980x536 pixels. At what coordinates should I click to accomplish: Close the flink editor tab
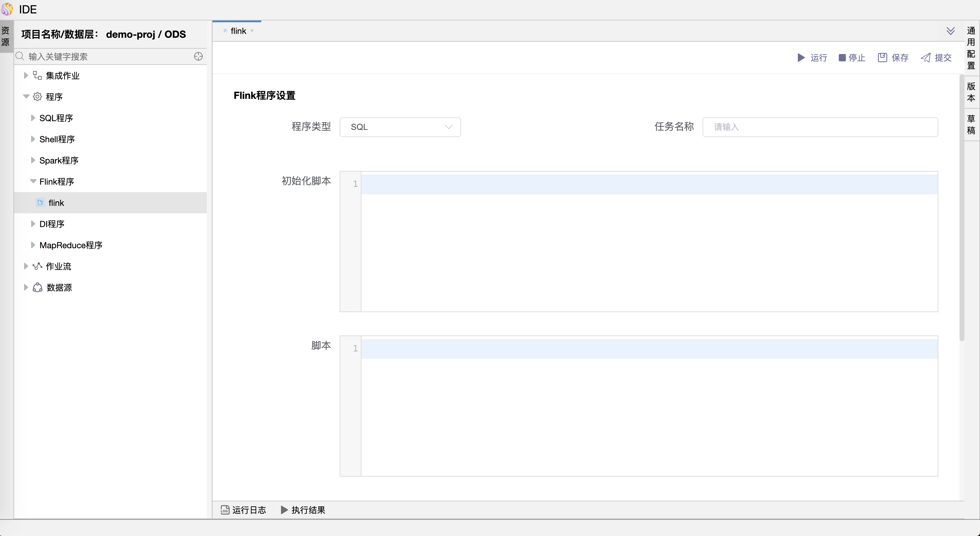click(252, 31)
